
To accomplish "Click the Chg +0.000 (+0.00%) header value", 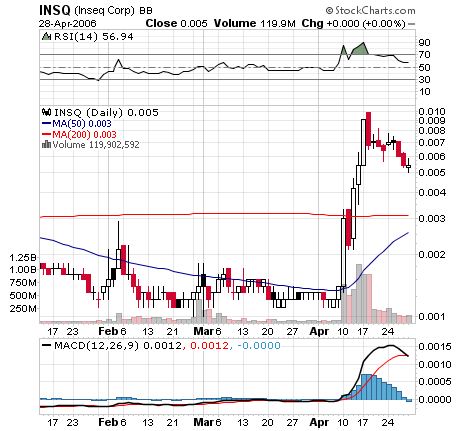I will click(x=354, y=24).
